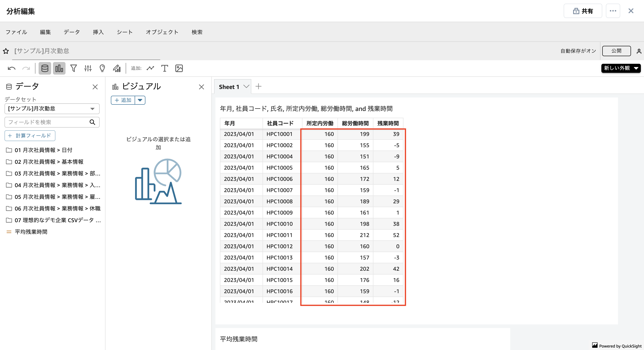This screenshot has width=644, height=350.
Task: Add a text box icon
Action: click(x=164, y=68)
